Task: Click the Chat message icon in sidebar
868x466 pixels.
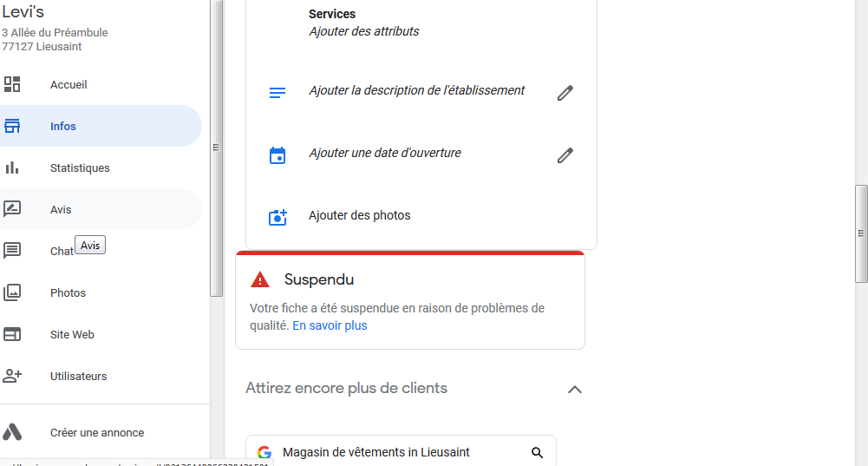Action: click(x=12, y=251)
